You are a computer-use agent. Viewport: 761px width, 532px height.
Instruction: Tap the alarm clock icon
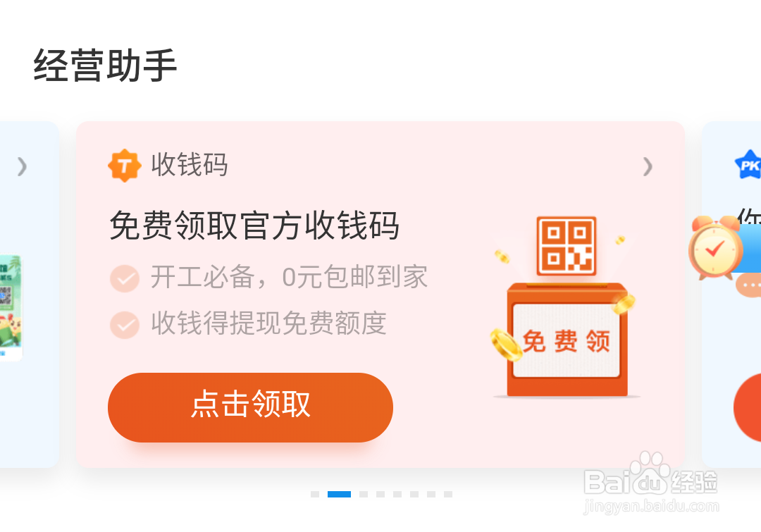(x=716, y=247)
